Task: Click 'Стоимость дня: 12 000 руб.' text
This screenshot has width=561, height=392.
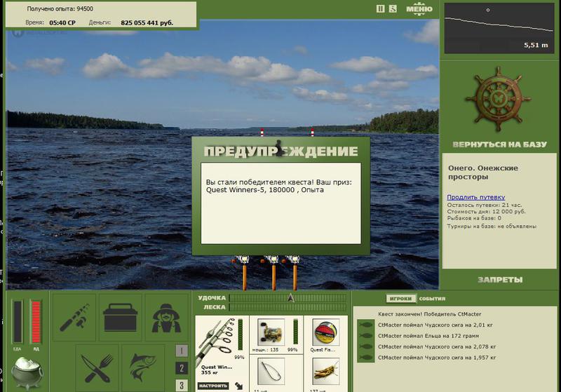Action: point(486,211)
